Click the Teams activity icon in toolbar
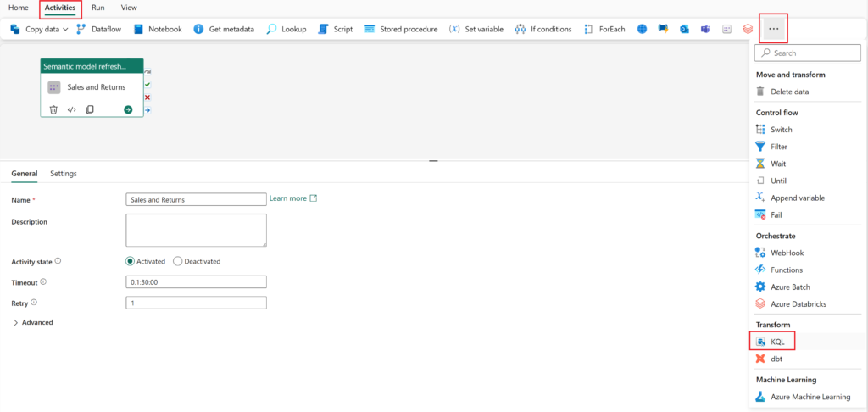Image resolution: width=868 pixels, height=412 pixels. click(705, 29)
